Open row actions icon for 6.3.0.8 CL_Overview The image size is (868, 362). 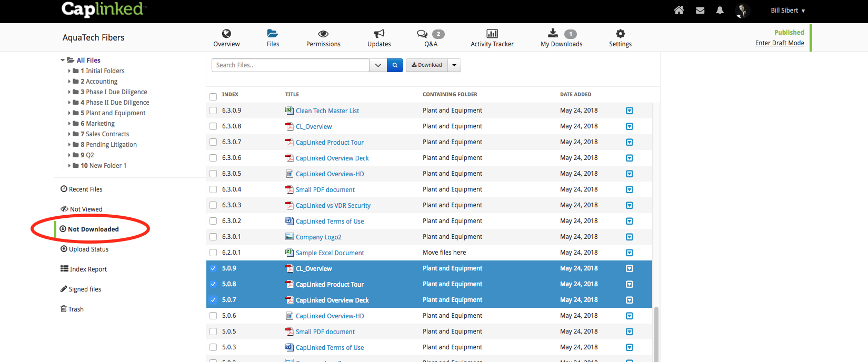click(630, 126)
